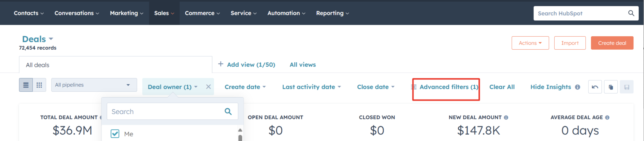Click info icon beside Average Deal Age
Image resolution: width=644 pixels, height=141 pixels.
(x=607, y=117)
